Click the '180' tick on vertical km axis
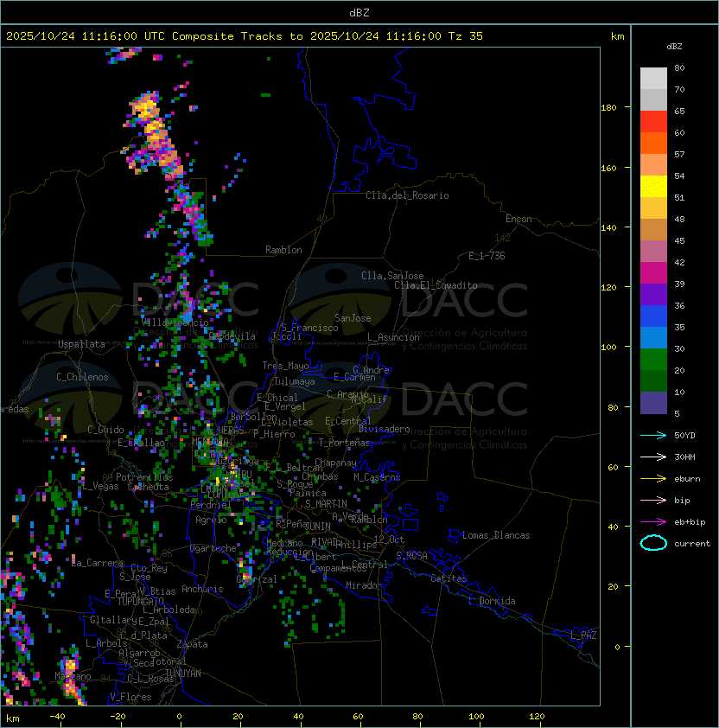The image size is (719, 728). (x=608, y=108)
